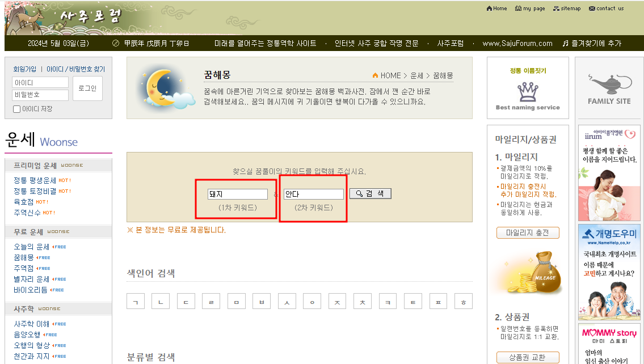
Task: Enable the 아이디 저장 checkbox
Action: click(x=16, y=109)
